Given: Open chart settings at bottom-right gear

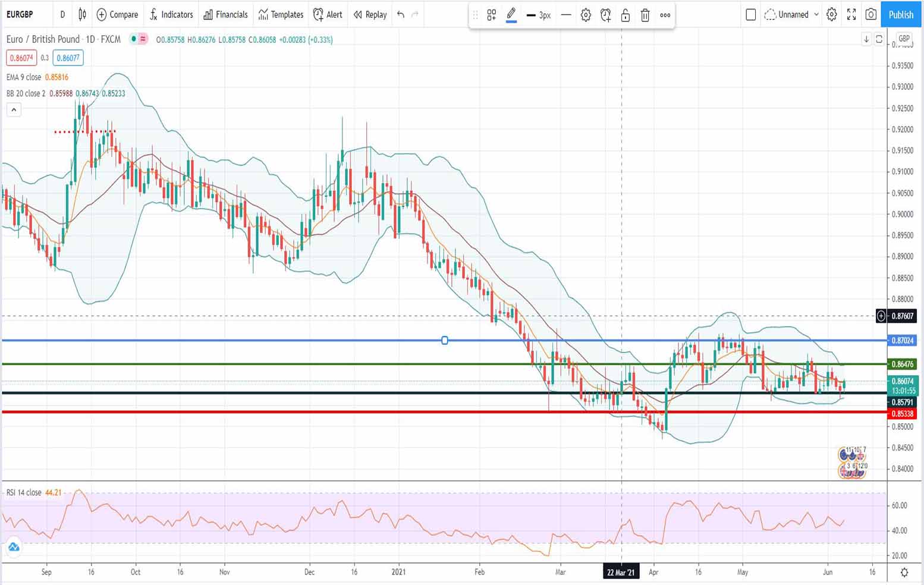Looking at the screenshot, I should tap(904, 572).
